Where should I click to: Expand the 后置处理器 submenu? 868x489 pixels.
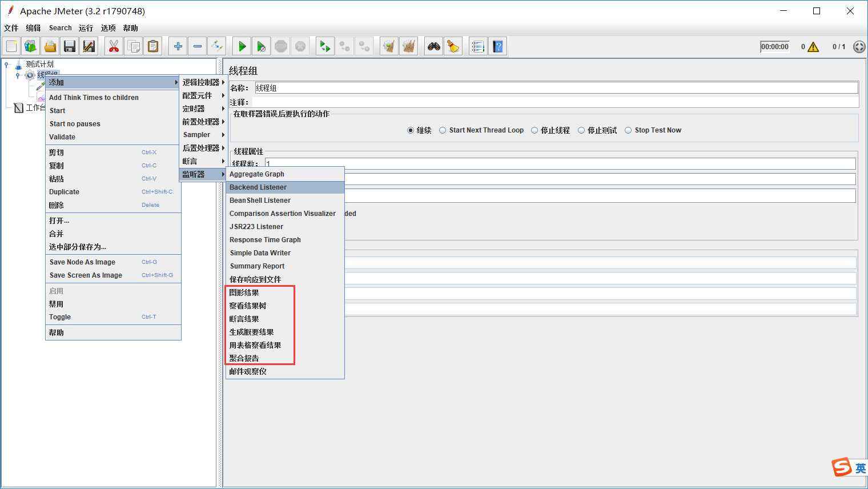pyautogui.click(x=203, y=148)
